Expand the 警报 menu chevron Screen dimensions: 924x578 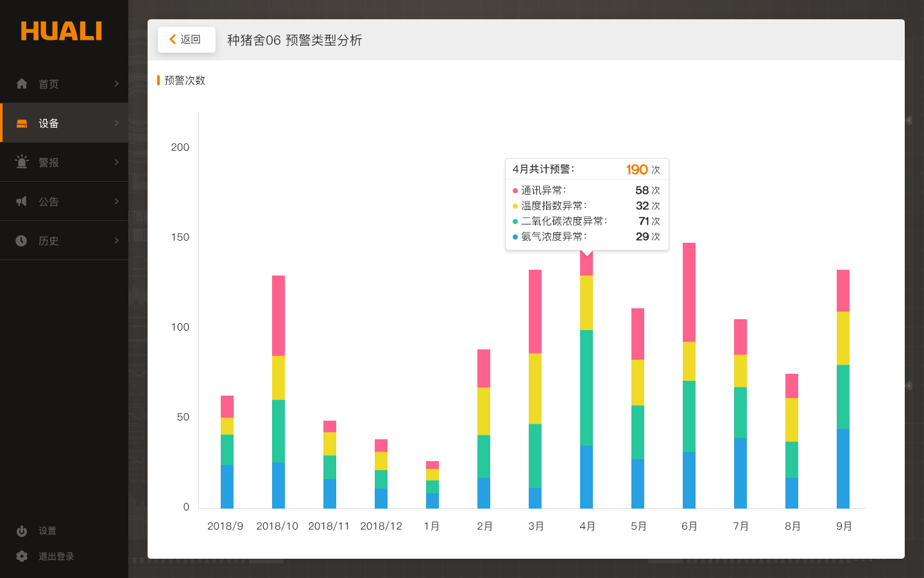point(116,162)
